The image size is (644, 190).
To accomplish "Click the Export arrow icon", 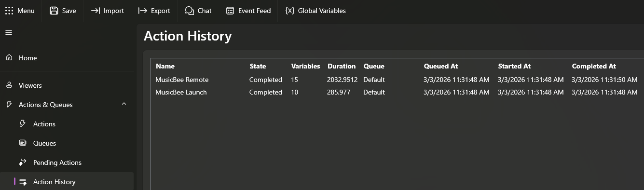I will [142, 11].
